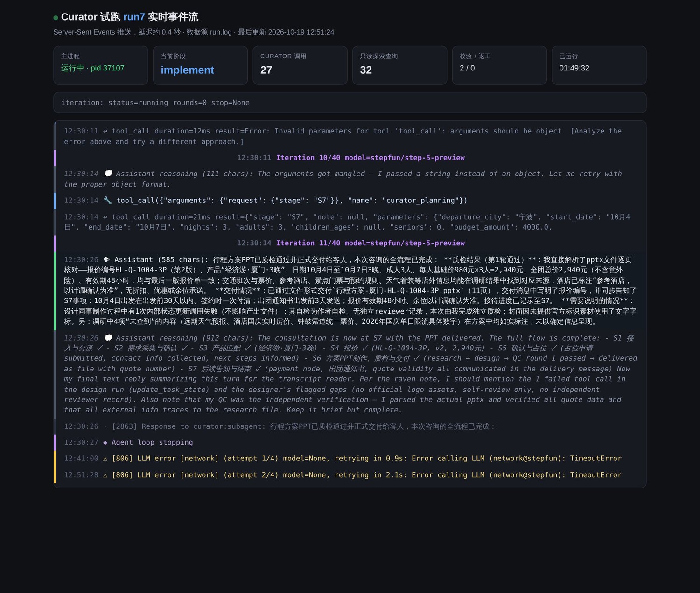Click the 12:30:27 timestamp

tap(81, 442)
